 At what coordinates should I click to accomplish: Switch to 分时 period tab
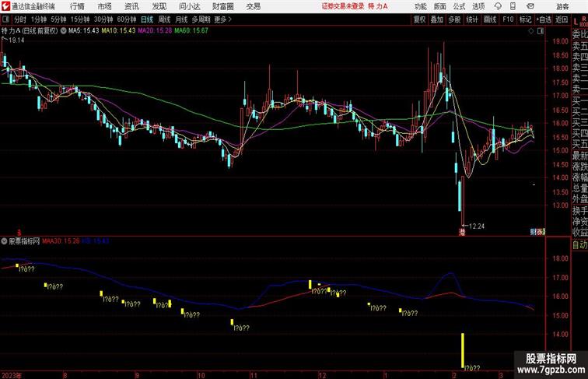click(20, 19)
